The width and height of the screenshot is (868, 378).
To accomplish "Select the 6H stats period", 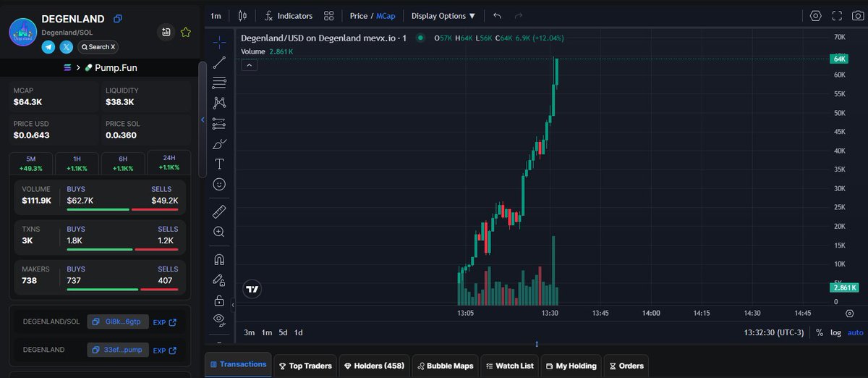I will (x=123, y=163).
